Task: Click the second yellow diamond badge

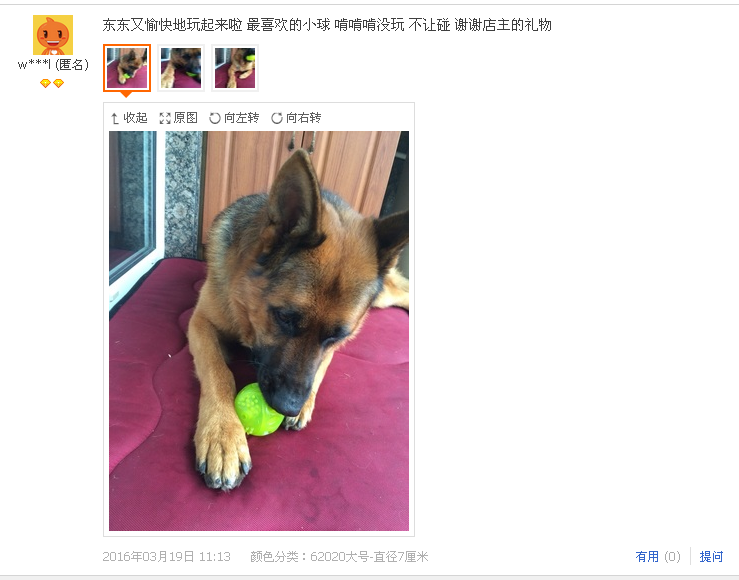Action: pyautogui.click(x=58, y=83)
